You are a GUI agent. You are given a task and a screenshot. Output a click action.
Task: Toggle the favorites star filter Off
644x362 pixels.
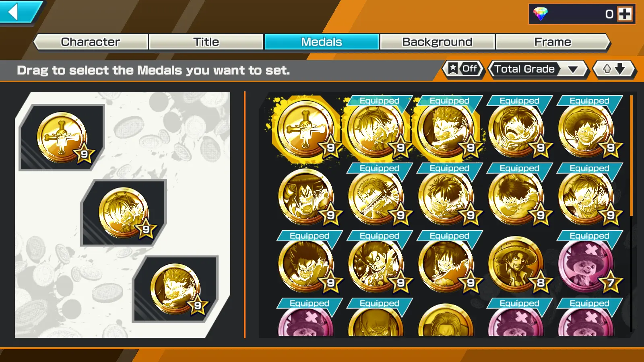click(x=463, y=69)
